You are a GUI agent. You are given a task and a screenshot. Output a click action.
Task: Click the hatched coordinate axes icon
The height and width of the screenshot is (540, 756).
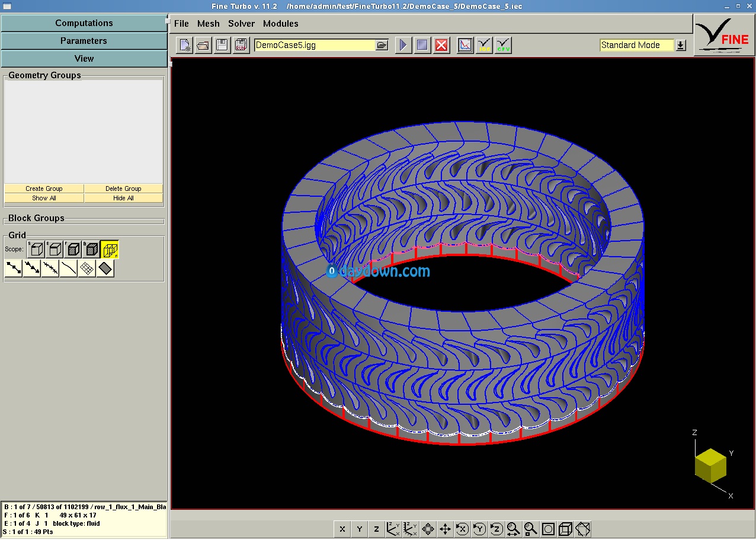(411, 529)
